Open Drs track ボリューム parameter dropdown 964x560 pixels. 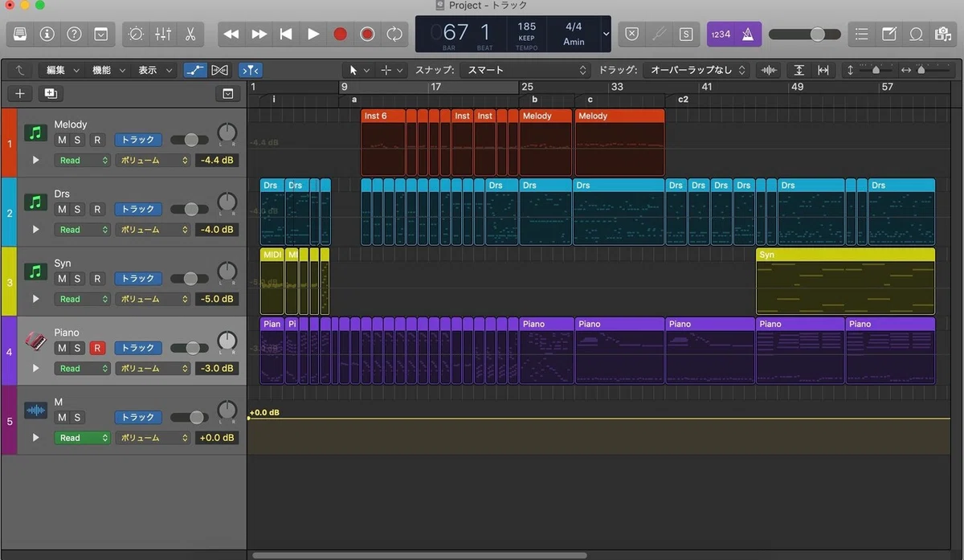pyautogui.click(x=153, y=230)
